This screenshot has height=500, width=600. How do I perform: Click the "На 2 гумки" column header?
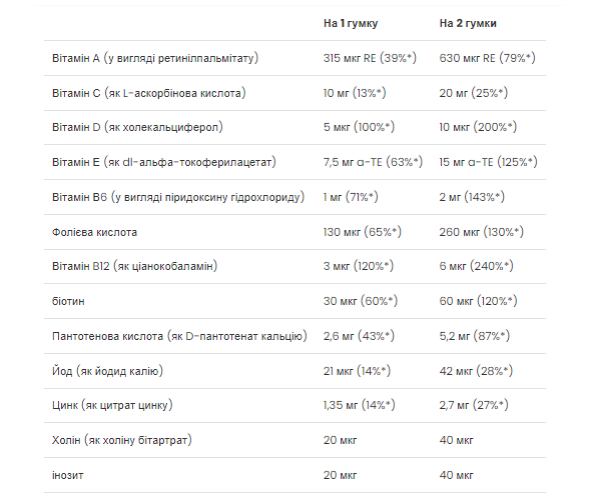468,22
